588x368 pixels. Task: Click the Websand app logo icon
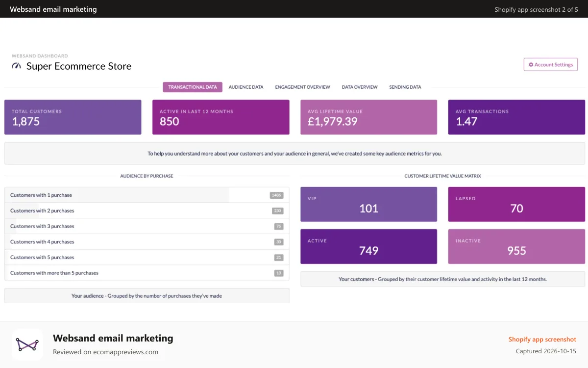(x=27, y=344)
